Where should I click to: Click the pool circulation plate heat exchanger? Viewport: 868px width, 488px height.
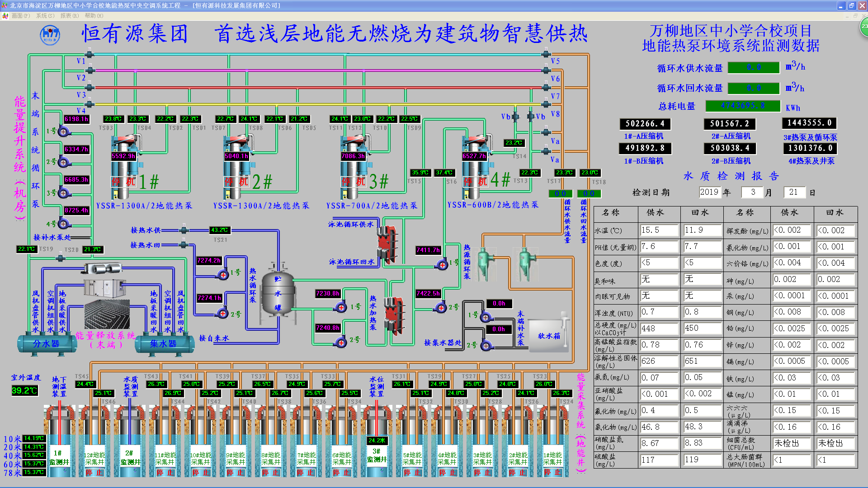coord(387,244)
